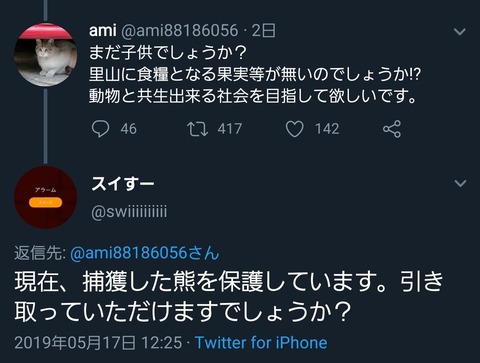This screenshot has height=363, width=480.
Task: Like the tweet with the heart icon
Action: click(295, 129)
